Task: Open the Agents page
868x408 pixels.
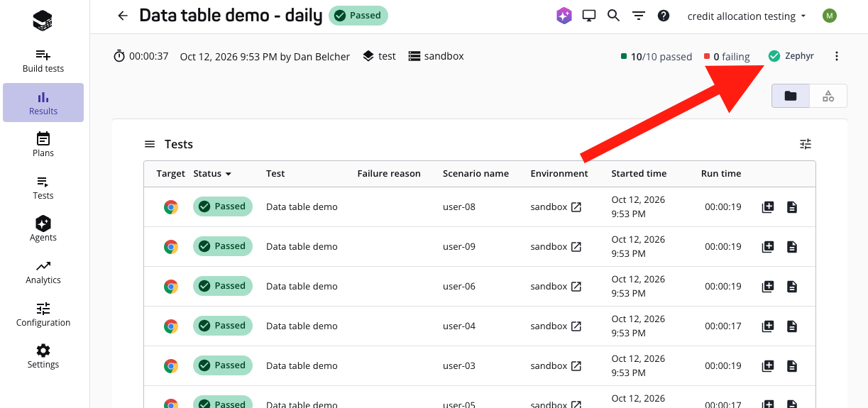Action: tap(43, 229)
